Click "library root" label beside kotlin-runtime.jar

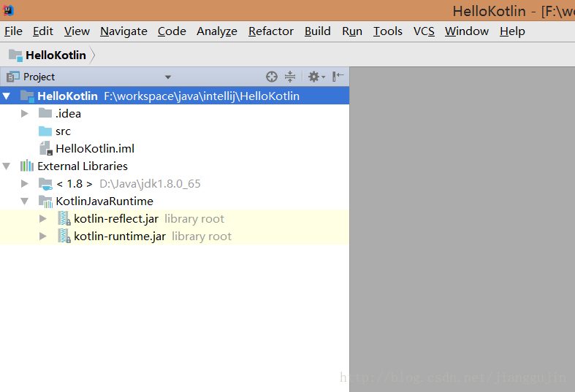tap(202, 237)
